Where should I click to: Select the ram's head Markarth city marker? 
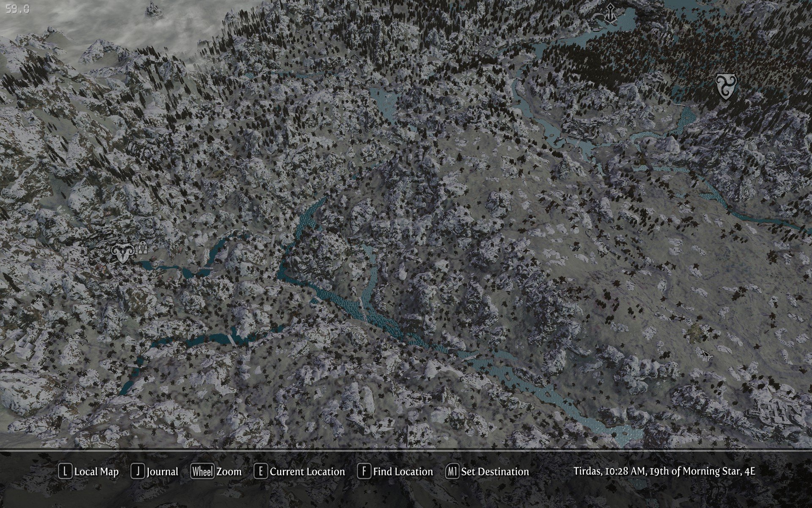[123, 253]
